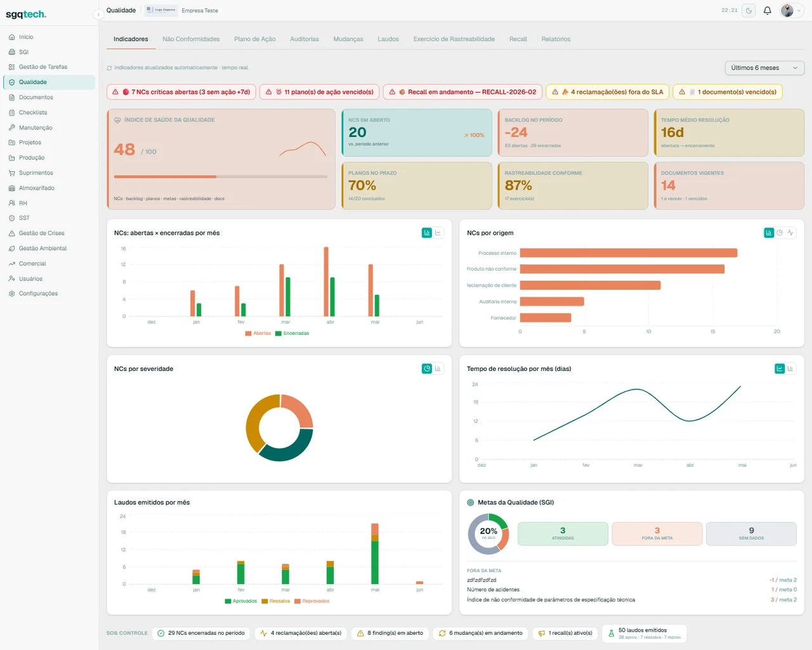Click the orange Processo interno bar
The width and height of the screenshot is (812, 650).
[629, 253]
